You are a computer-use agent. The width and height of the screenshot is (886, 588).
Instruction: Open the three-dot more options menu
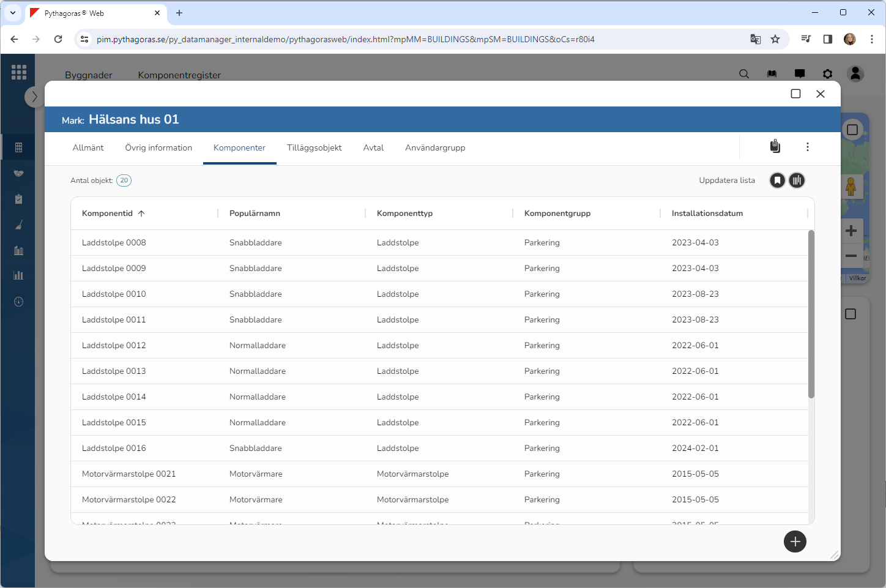tap(808, 147)
